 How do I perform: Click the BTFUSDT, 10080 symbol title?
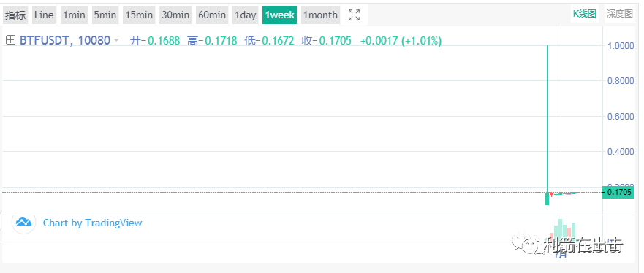coord(65,40)
